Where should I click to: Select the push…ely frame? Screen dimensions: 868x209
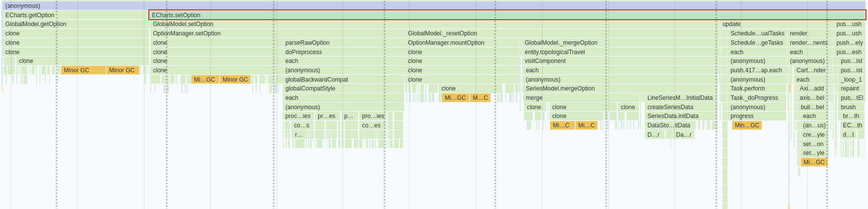click(849, 43)
